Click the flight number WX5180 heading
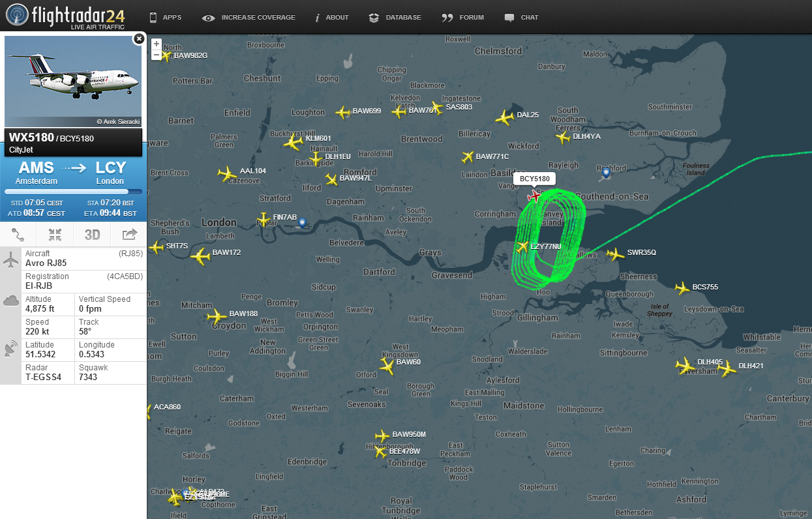The image size is (812, 519). pyautogui.click(x=31, y=138)
